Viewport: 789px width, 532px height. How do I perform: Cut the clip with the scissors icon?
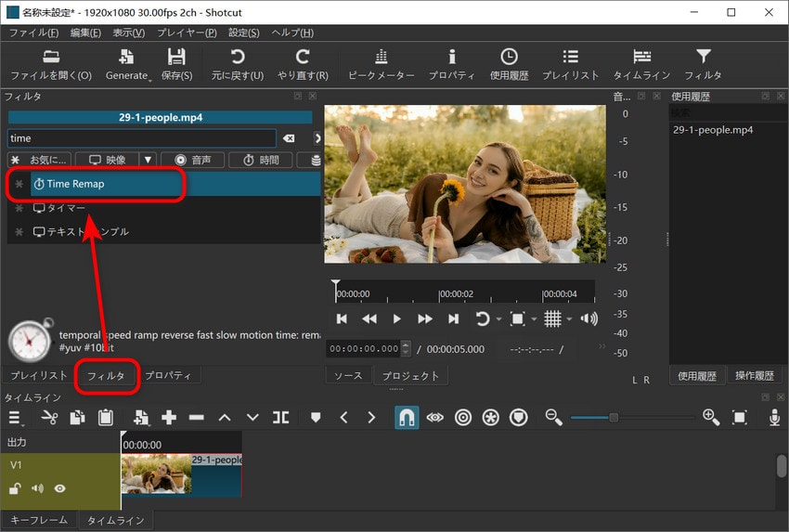49,418
